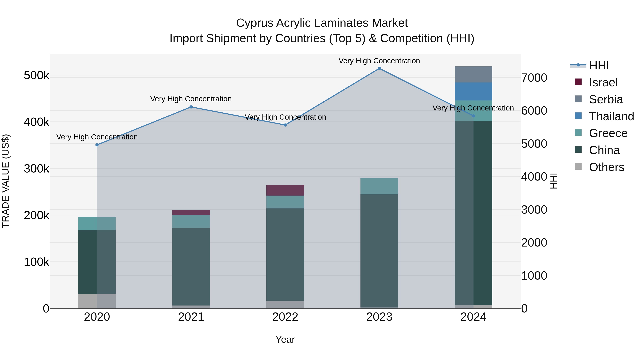Click the Thailand blue legend swatch
The height and width of the screenshot is (362, 644).
coord(578,116)
